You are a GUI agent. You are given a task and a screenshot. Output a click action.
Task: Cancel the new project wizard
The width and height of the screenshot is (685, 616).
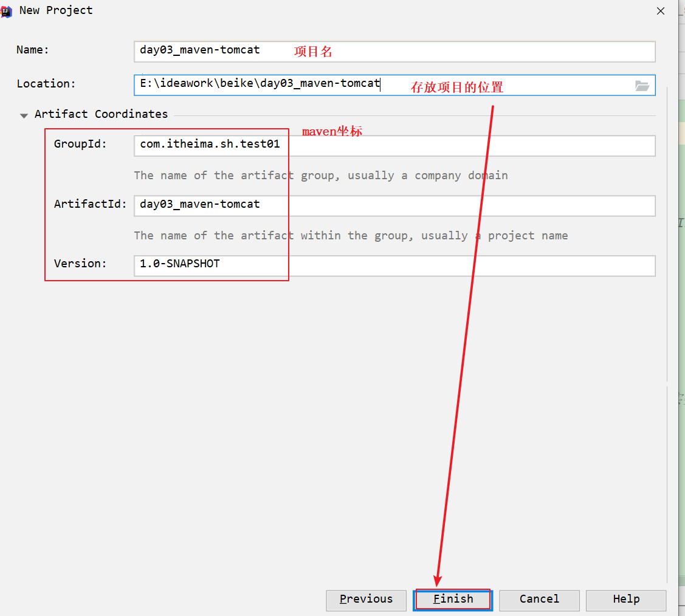click(539, 600)
